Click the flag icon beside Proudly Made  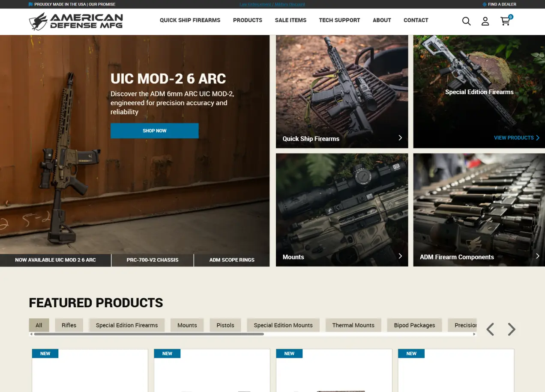coord(31,4)
